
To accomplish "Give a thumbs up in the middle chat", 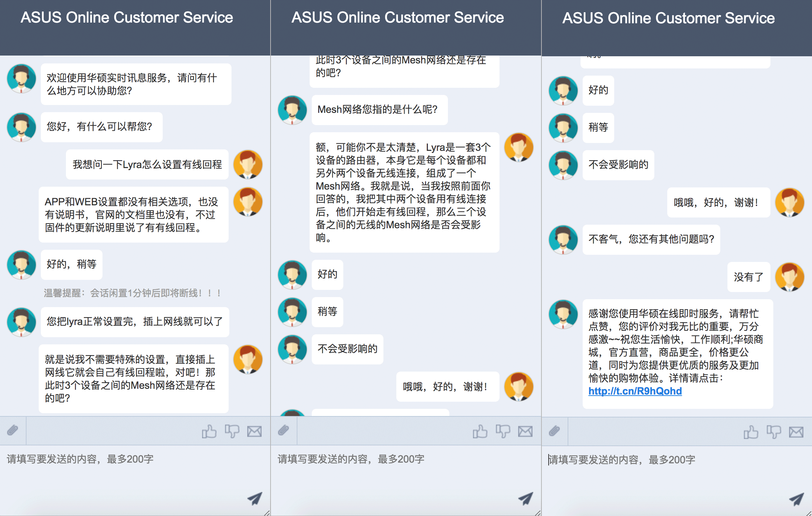I will tap(480, 431).
